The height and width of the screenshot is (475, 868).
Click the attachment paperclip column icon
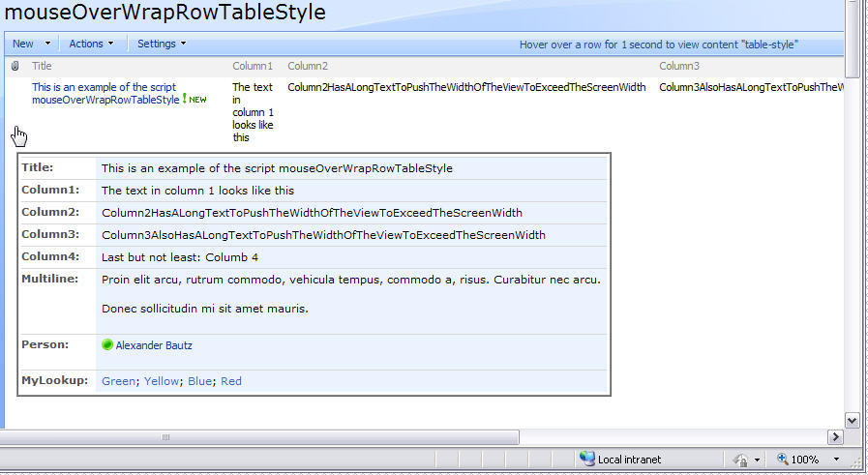[x=15, y=66]
